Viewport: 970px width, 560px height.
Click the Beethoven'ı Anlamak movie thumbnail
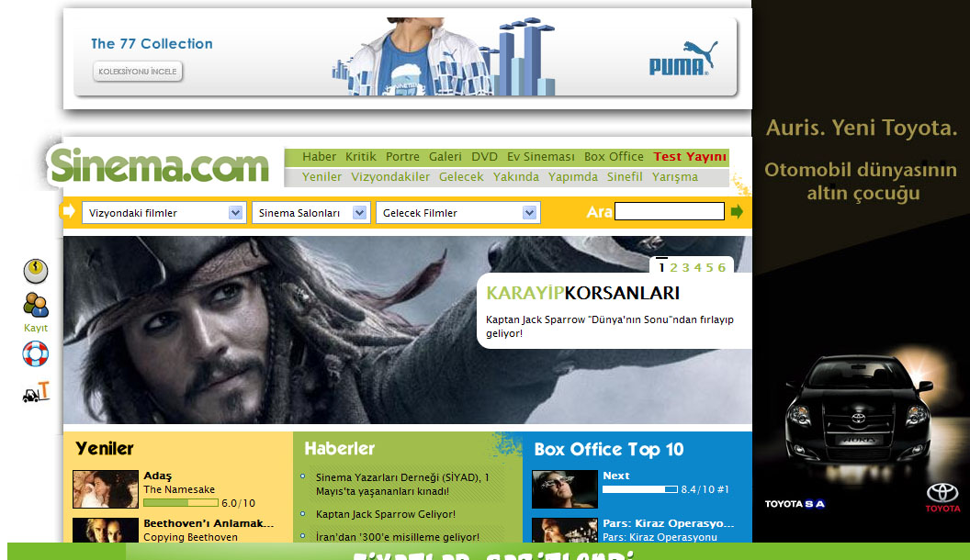click(x=105, y=531)
